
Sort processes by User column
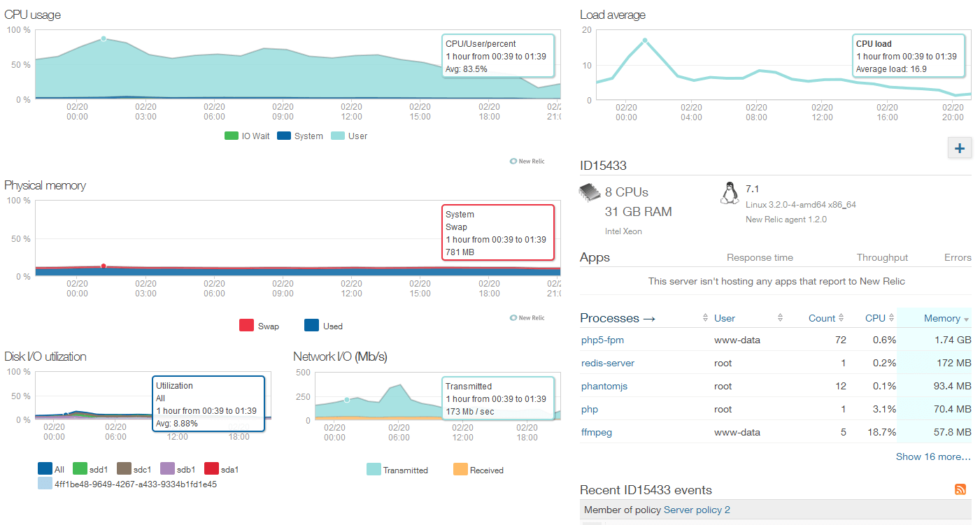tap(725, 318)
